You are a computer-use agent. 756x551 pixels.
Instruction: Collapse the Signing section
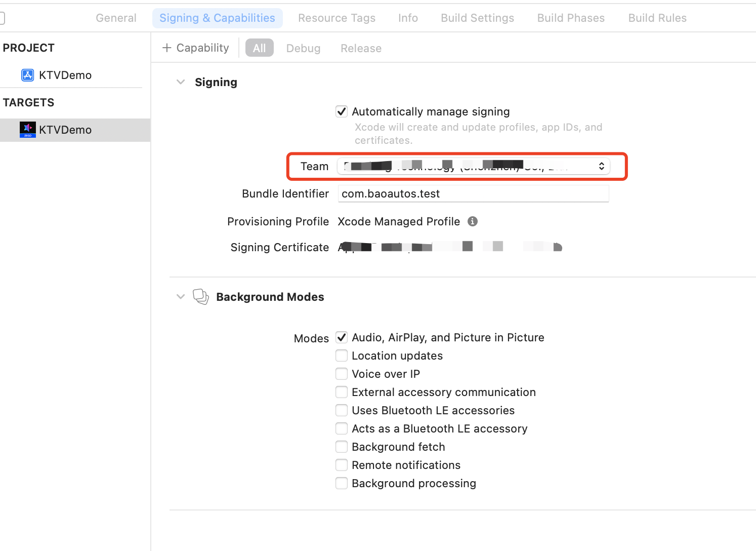pos(181,82)
